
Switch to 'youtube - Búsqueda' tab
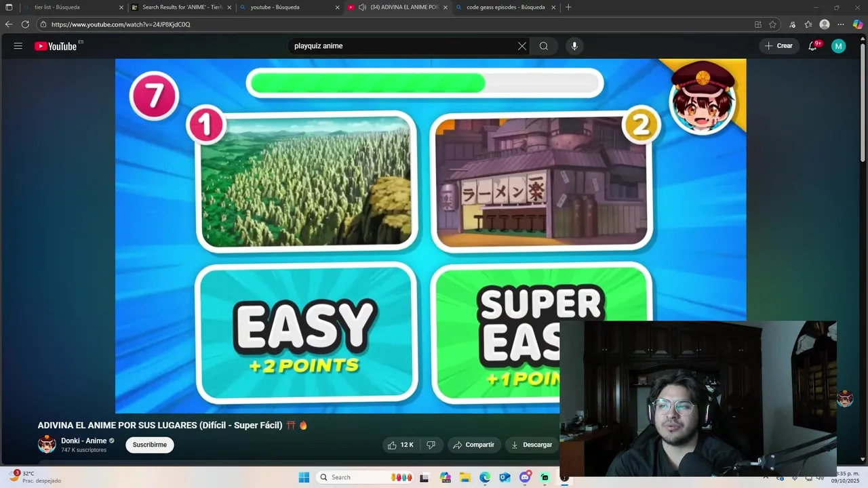pos(288,7)
